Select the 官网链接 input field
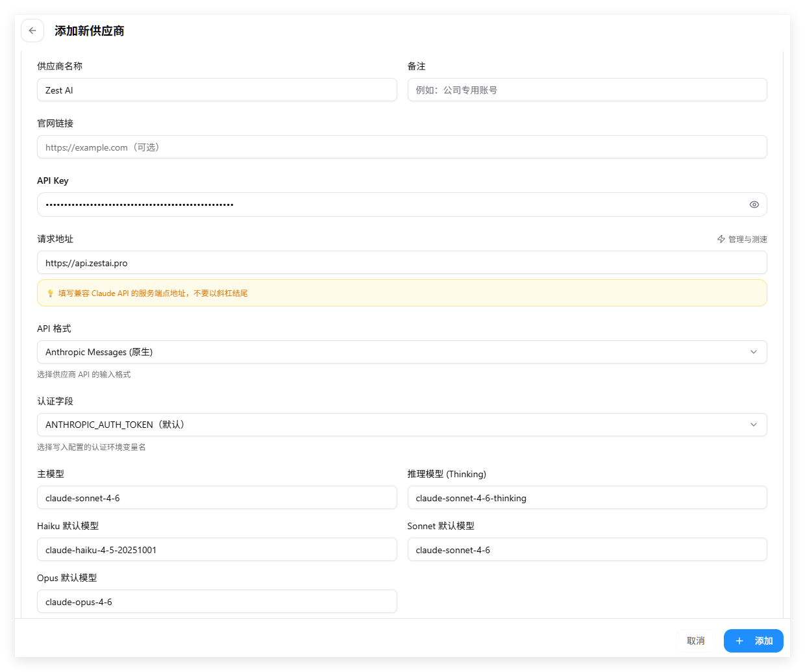The height and width of the screenshot is (672, 805). pyautogui.click(x=401, y=147)
